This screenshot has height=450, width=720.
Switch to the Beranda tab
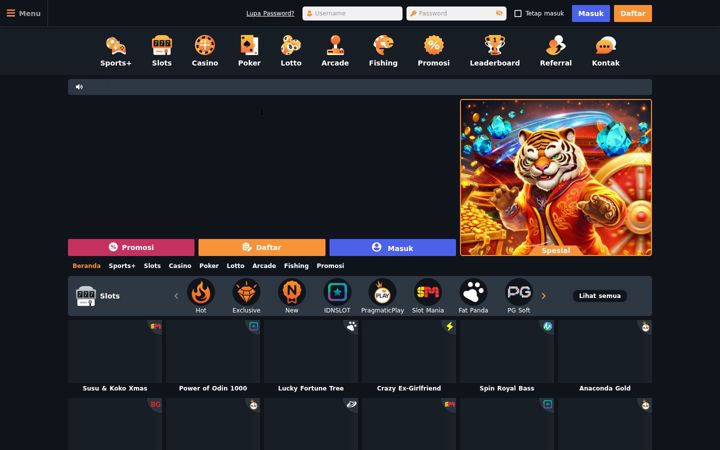tap(86, 266)
